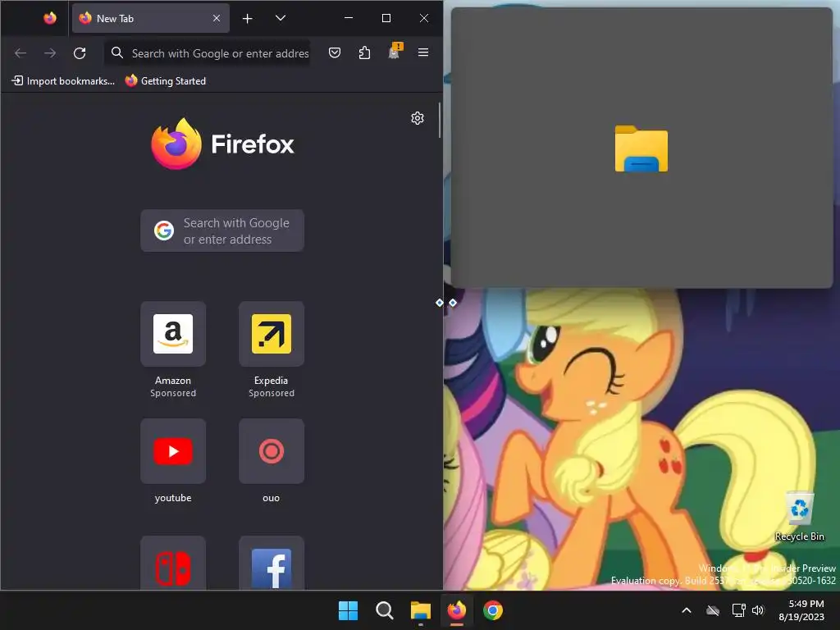The image size is (840, 630).
Task: Open the volume speaker tray icon
Action: pos(758,610)
